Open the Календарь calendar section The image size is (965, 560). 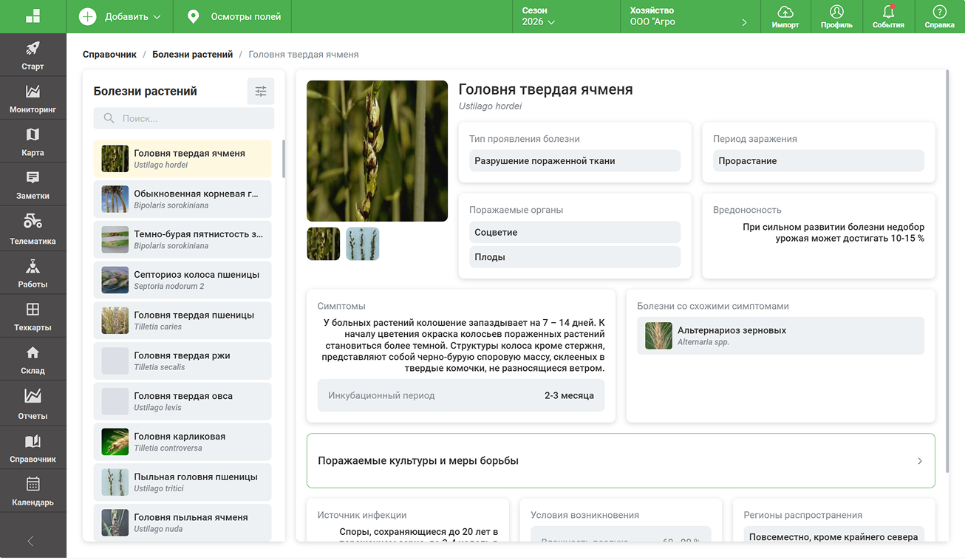click(33, 491)
